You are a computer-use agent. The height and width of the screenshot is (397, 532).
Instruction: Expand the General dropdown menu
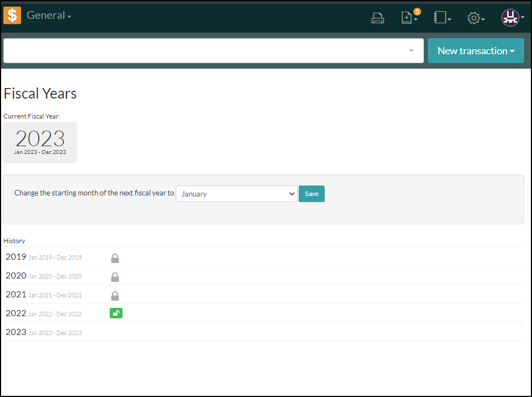(49, 16)
